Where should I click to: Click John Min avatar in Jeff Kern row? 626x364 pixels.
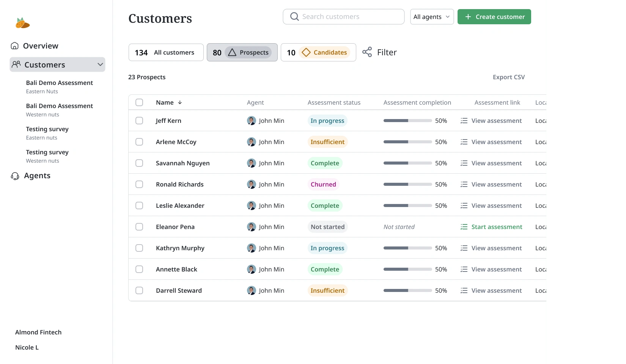point(251,121)
